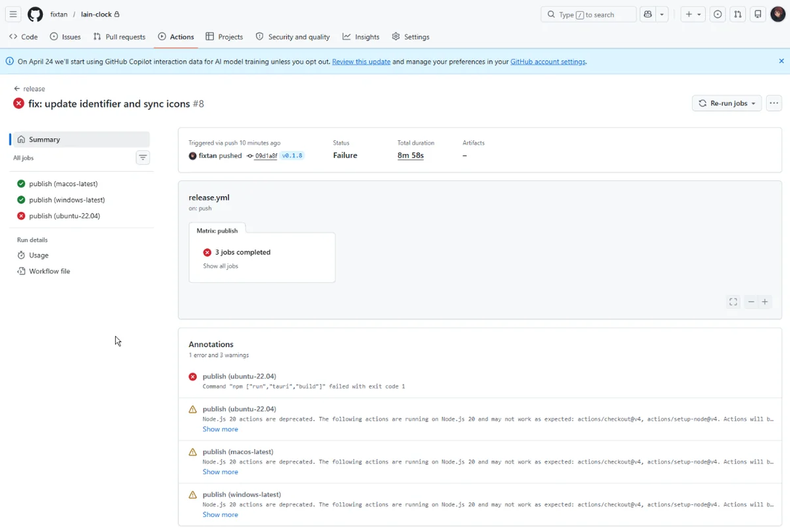
Task: Filter jobs using the filter icon
Action: (x=143, y=157)
